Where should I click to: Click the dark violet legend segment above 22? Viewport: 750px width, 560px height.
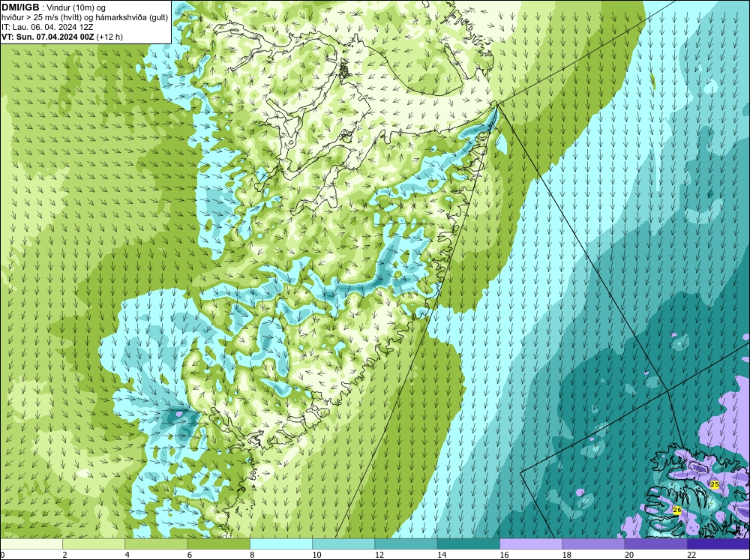point(718,544)
